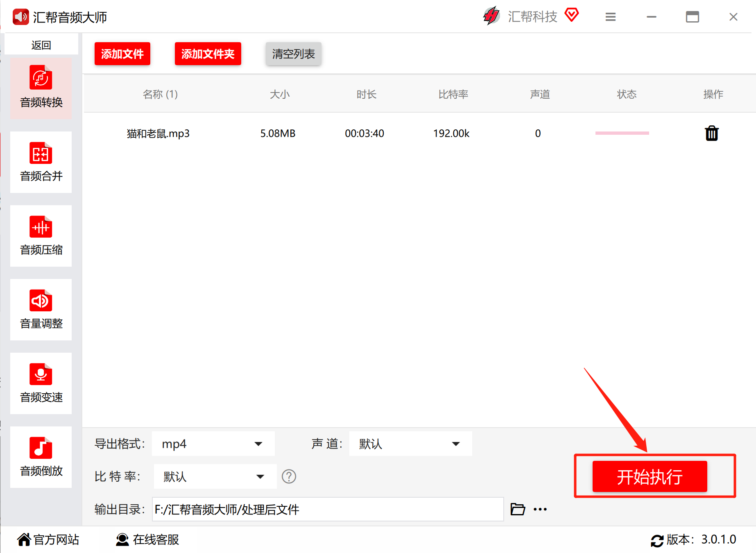Image resolution: width=756 pixels, height=553 pixels.
Task: Click the 汇帮音频大师 speaker app icon
Action: (x=20, y=17)
